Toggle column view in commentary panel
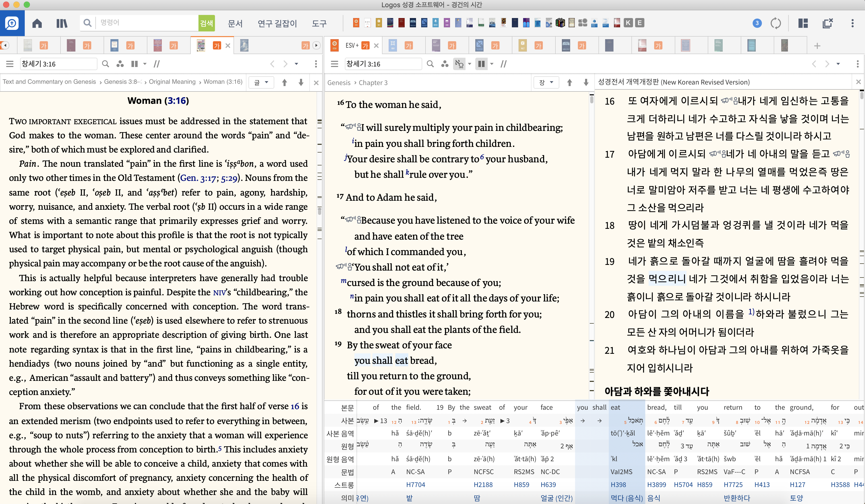Screen dimensions: 865x504 [x=135, y=64]
